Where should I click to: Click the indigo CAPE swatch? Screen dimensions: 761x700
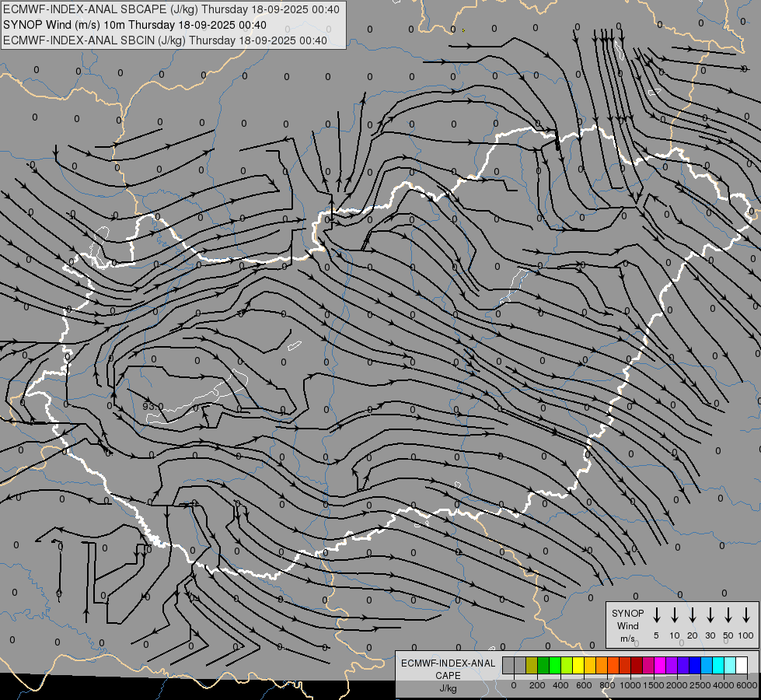684,665
